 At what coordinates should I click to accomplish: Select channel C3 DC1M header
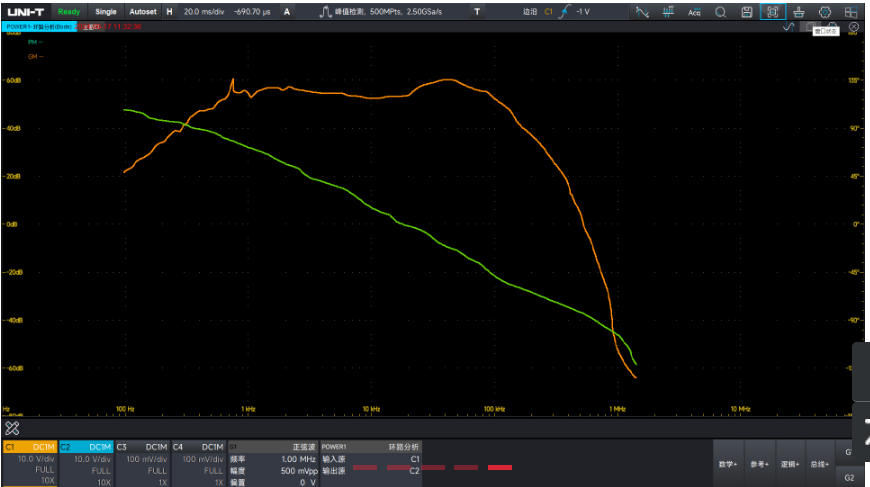142,447
